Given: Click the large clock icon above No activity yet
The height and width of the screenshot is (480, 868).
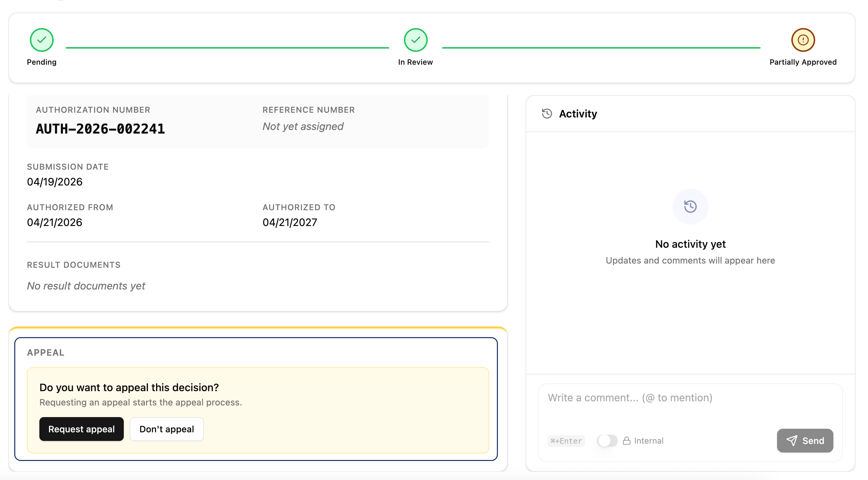Looking at the screenshot, I should coord(690,206).
